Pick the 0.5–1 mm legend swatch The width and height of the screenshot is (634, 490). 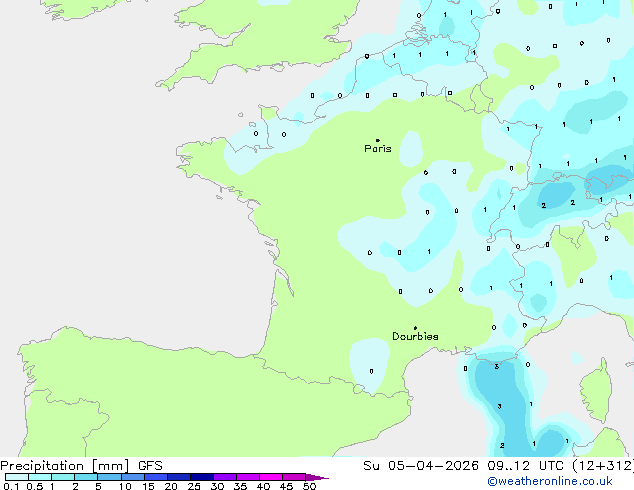point(40,477)
